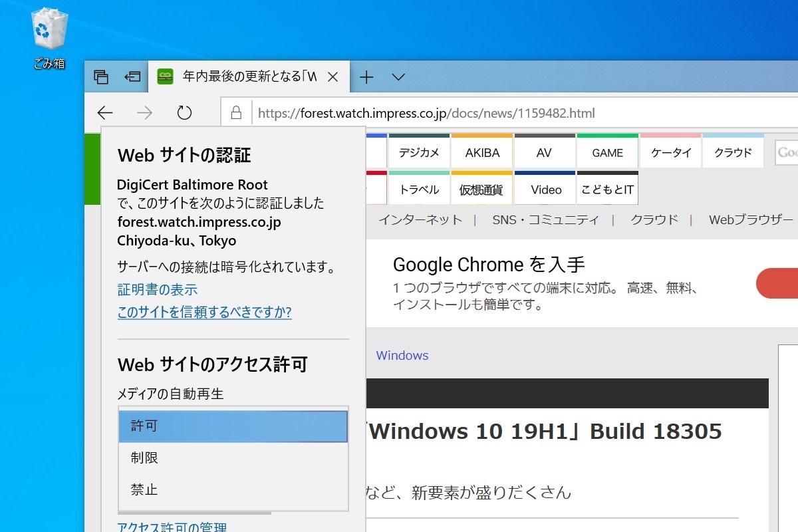Select the GAME category tab
Viewport: 798px width, 532px height.
click(x=607, y=152)
